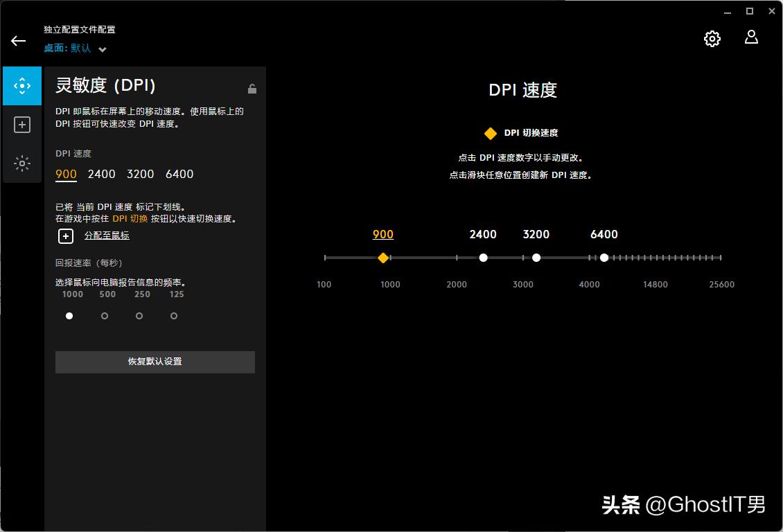The height and width of the screenshot is (532, 783).
Task: Expand the 桌面:默认 profile dropdown
Action: tap(101, 48)
